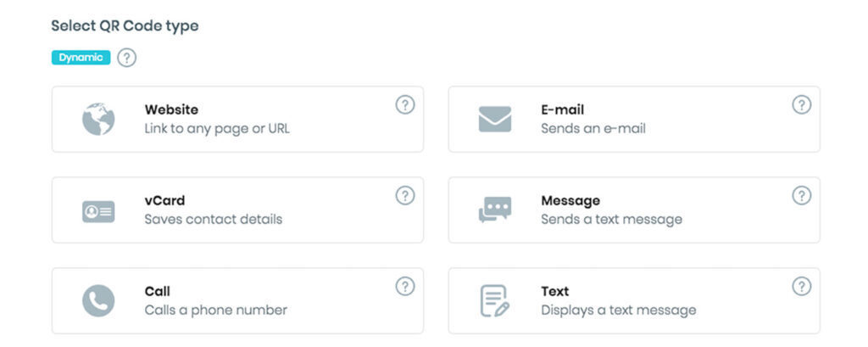This screenshot has width=868, height=347.
Task: Click the envelope icon for E-mail
Action: pos(495,119)
